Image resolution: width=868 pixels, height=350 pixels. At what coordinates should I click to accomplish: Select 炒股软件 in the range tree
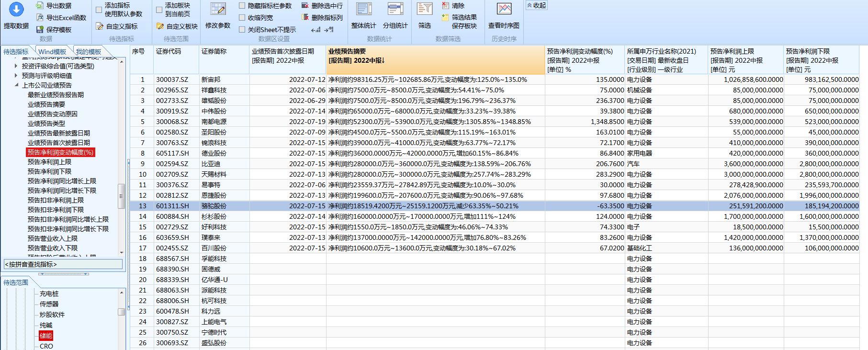[x=52, y=315]
